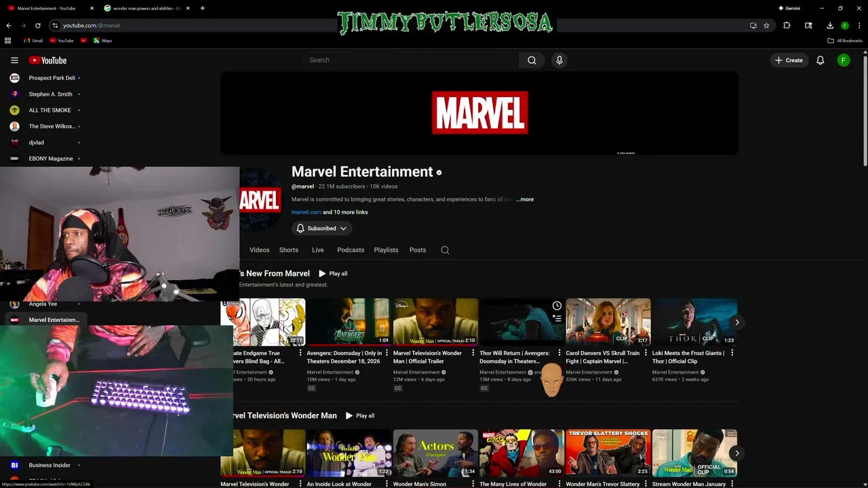Image resolution: width=868 pixels, height=488 pixels.
Task: Open options for Thor Will Return video
Action: pyautogui.click(x=559, y=353)
